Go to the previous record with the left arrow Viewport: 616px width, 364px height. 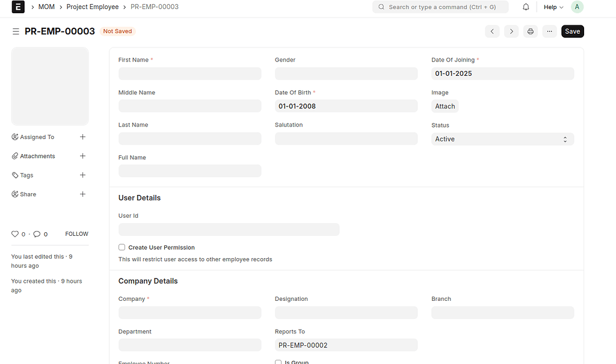[x=492, y=31]
